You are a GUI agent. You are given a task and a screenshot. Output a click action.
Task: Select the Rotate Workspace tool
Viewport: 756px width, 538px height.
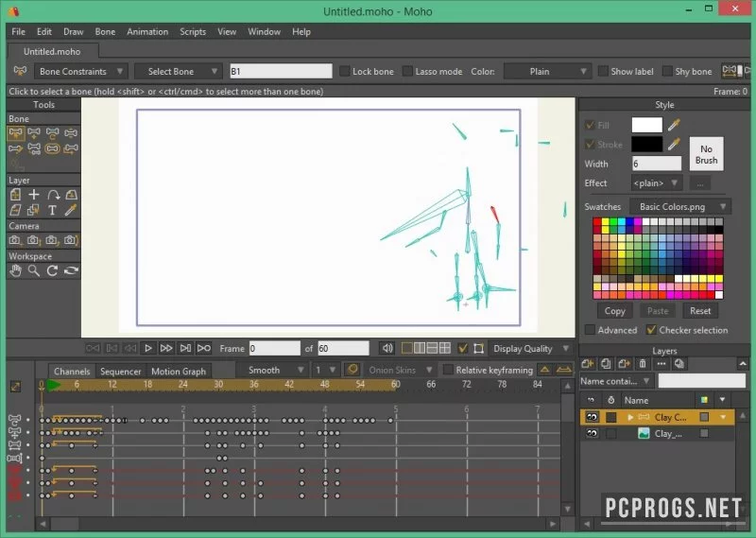[52, 270]
